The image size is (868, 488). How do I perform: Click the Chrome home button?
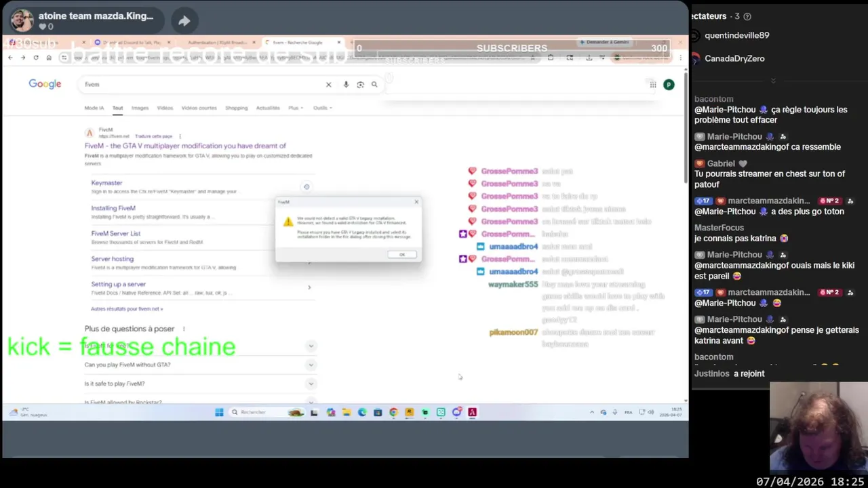(x=49, y=58)
